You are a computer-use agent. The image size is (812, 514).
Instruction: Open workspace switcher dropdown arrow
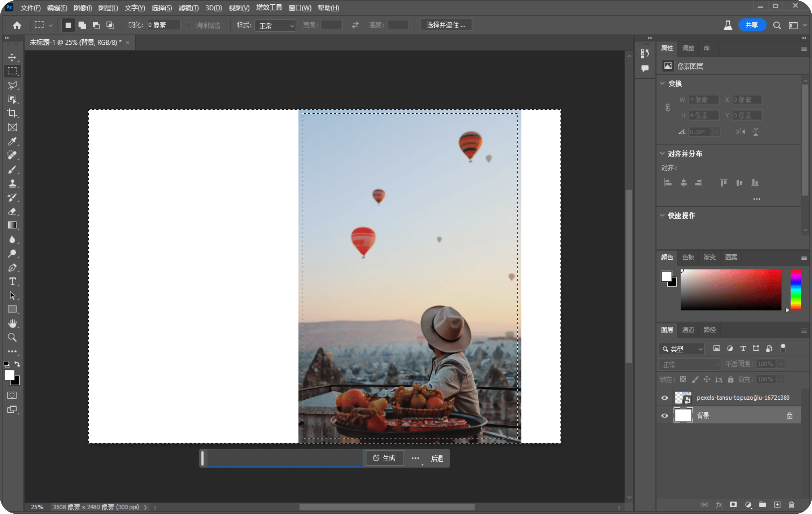coord(805,25)
